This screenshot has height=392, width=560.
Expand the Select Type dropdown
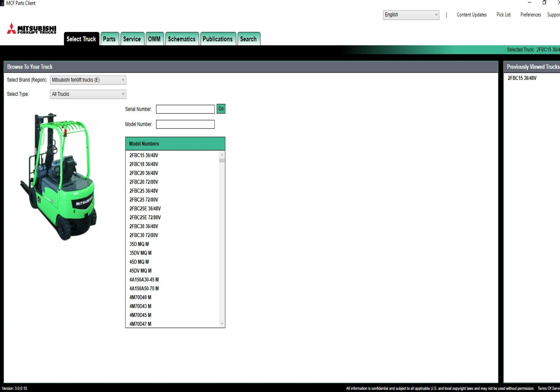(88, 94)
